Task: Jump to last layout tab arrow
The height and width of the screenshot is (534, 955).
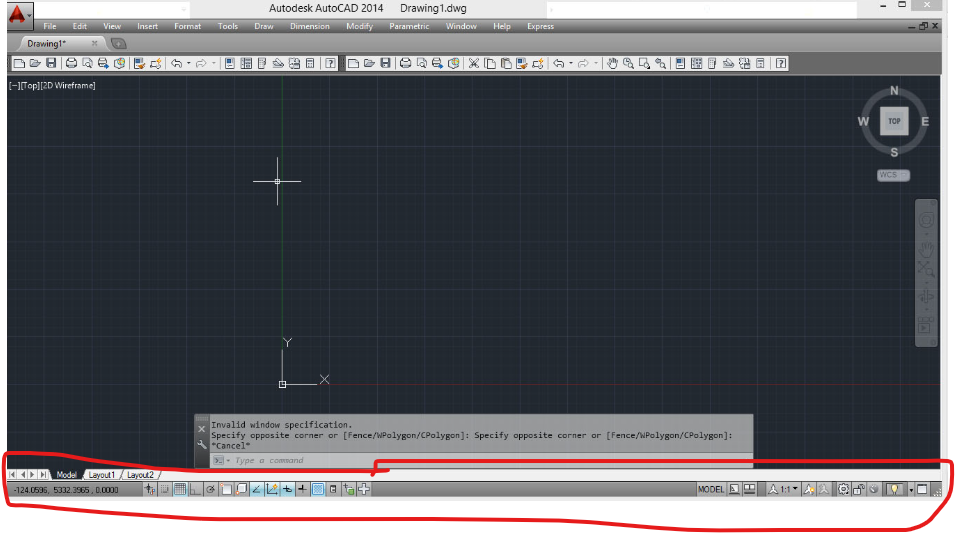Action: click(43, 474)
